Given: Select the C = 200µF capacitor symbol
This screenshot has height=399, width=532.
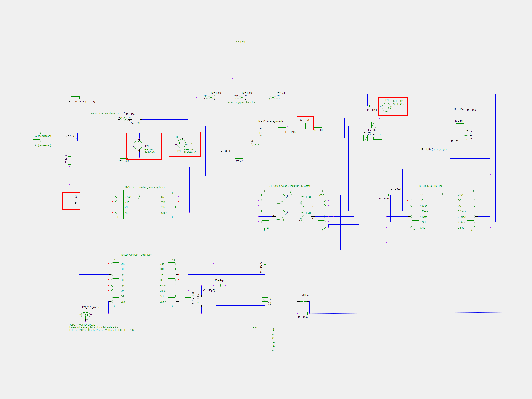Looking at the screenshot, I should click(x=396, y=195).
